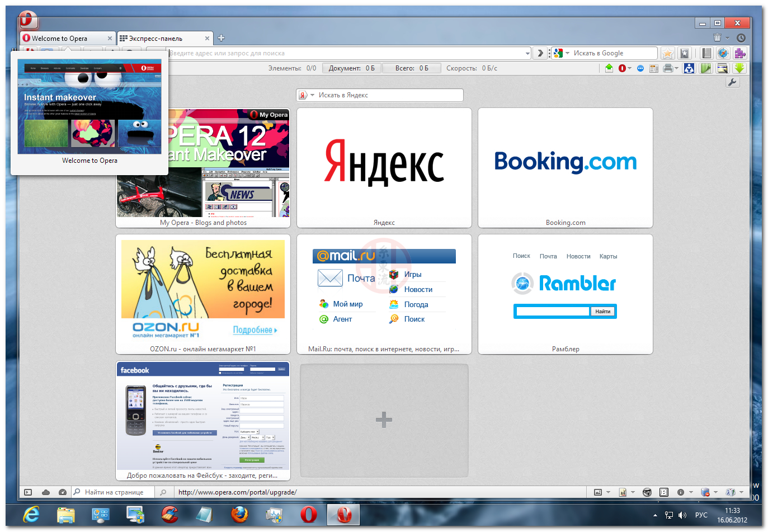Open the Opera main menu button
Screen dimensions: 768x532
(x=28, y=21)
